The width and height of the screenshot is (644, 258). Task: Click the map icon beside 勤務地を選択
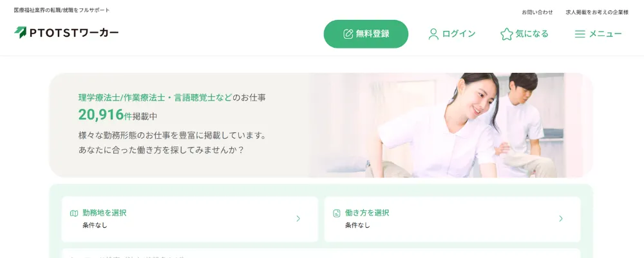click(x=74, y=213)
